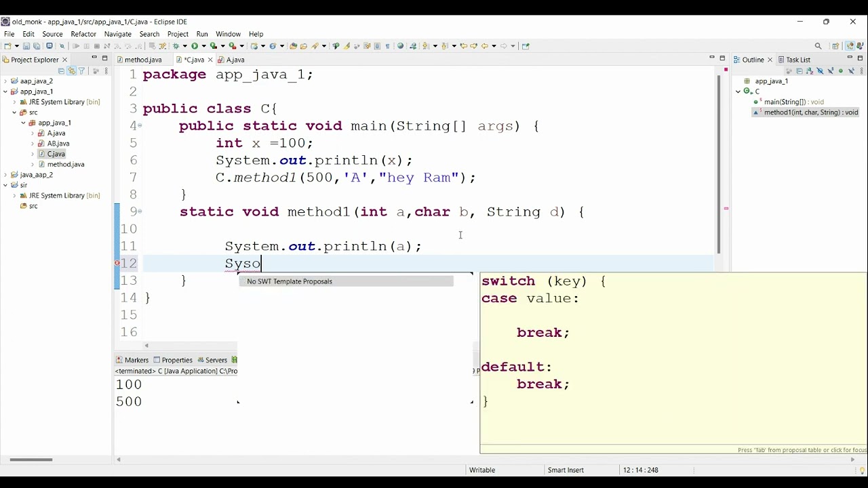The image size is (868, 488).
Task: Collapse the src folder under app_java_1
Action: point(14,113)
